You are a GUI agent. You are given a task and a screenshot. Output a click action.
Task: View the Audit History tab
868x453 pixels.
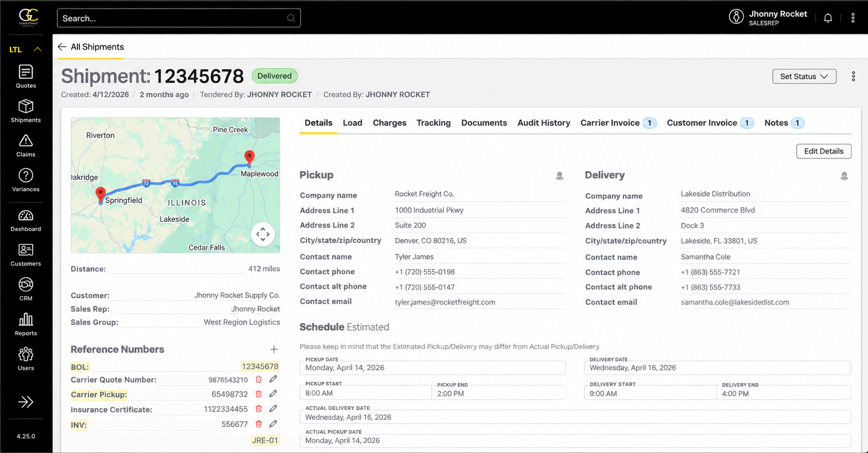click(543, 123)
